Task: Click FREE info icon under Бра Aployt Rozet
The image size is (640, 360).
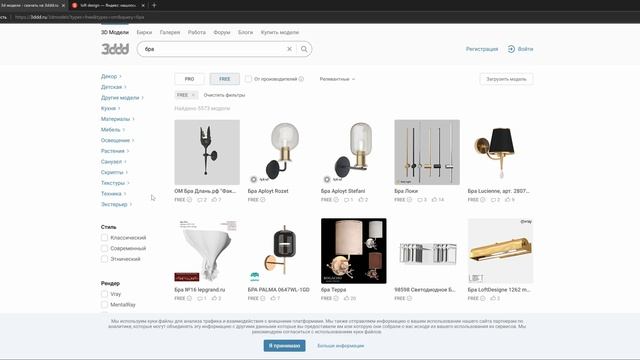Action: tap(263, 200)
